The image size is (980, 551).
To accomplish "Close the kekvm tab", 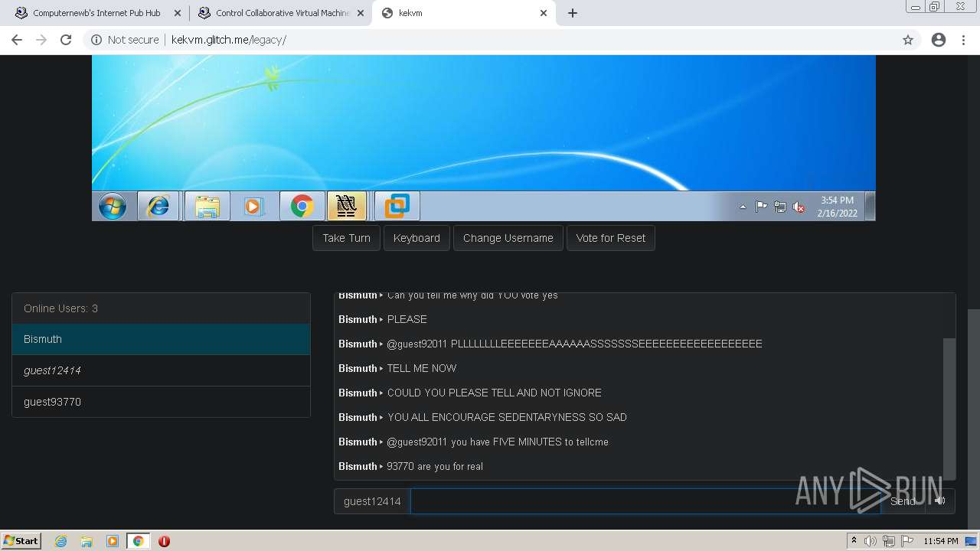I will click(544, 13).
